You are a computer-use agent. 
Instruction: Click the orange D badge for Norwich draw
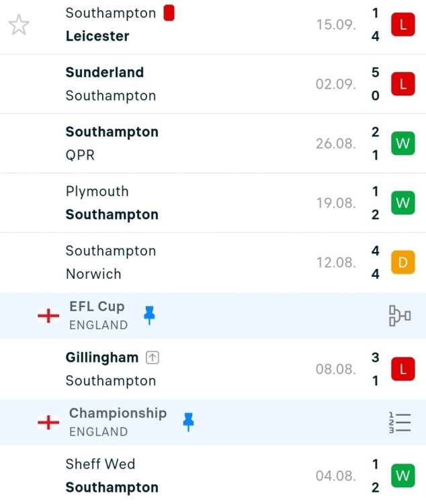point(402,262)
